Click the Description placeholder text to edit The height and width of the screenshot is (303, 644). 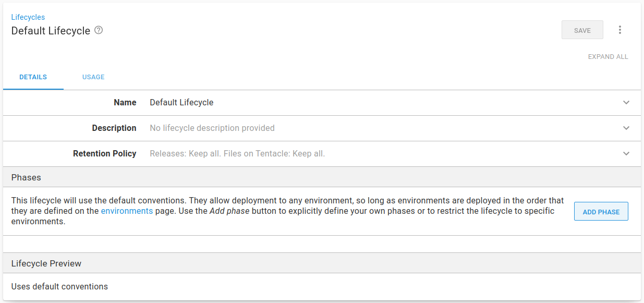tap(212, 128)
